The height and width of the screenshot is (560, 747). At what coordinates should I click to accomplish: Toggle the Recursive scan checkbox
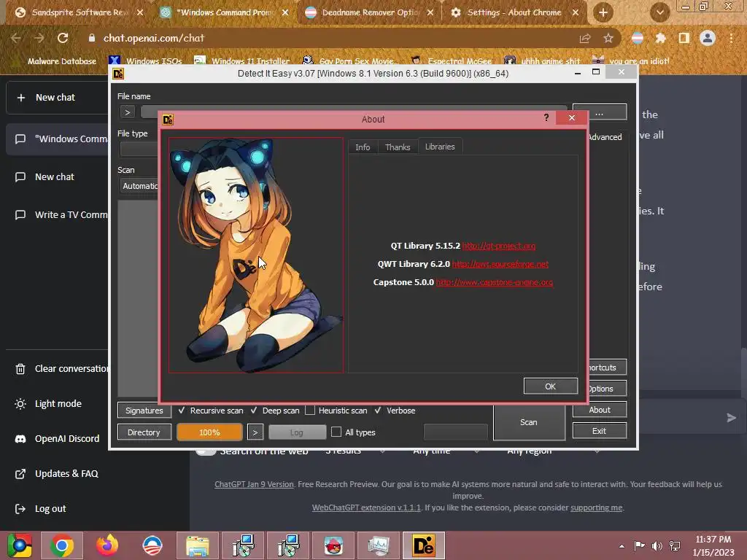tap(211, 411)
